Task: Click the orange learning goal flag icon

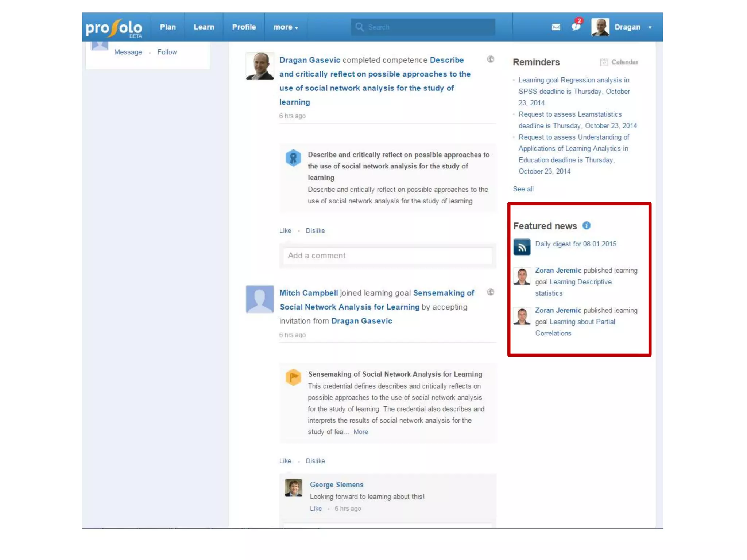Action: coord(293,377)
